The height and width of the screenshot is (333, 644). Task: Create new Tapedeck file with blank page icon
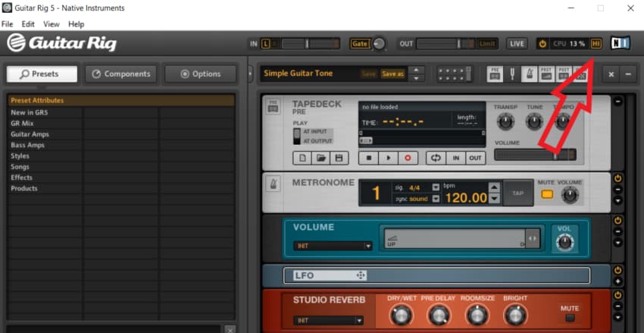[302, 158]
